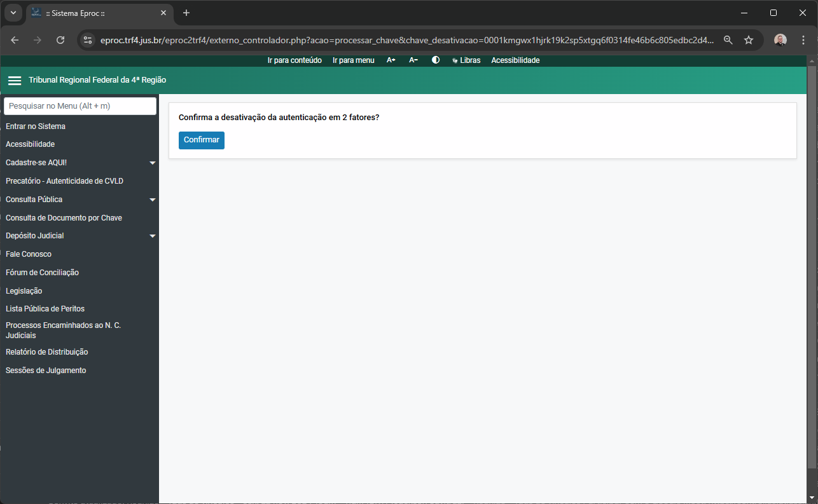Image resolution: width=818 pixels, height=504 pixels.
Task: Expand the Depósito Judicial submenu
Action: click(152, 236)
